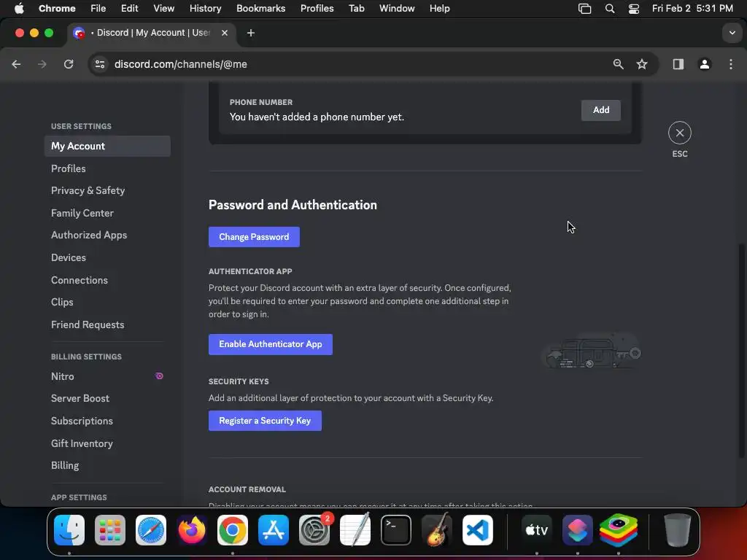Open Devices settings
The image size is (747, 560).
(x=107, y=257)
